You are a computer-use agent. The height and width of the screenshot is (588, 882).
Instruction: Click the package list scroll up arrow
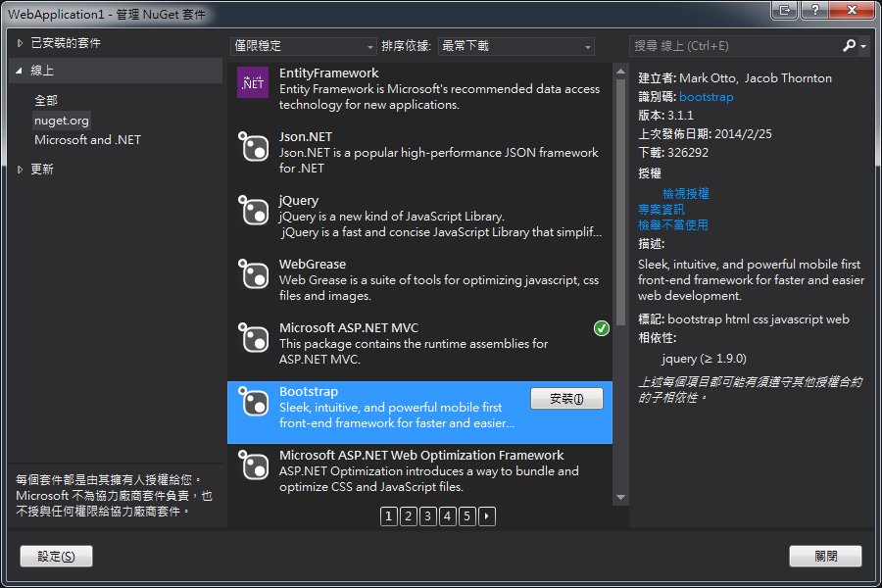tap(620, 72)
